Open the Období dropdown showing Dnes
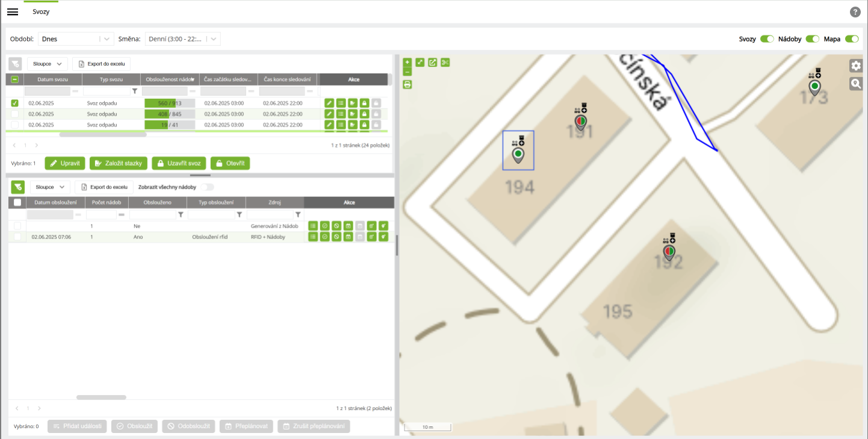The height and width of the screenshot is (439, 868). (x=76, y=39)
